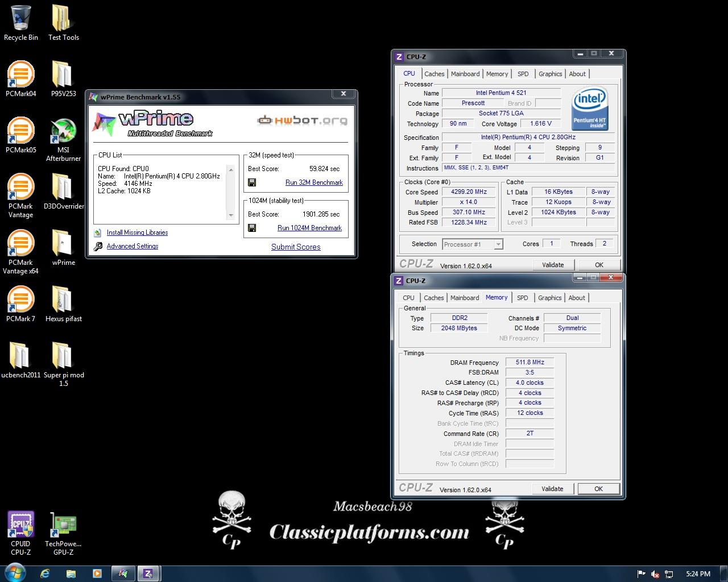Image resolution: width=728 pixels, height=582 pixels.
Task: Click Validate in lower CPU-Z window
Action: point(552,489)
